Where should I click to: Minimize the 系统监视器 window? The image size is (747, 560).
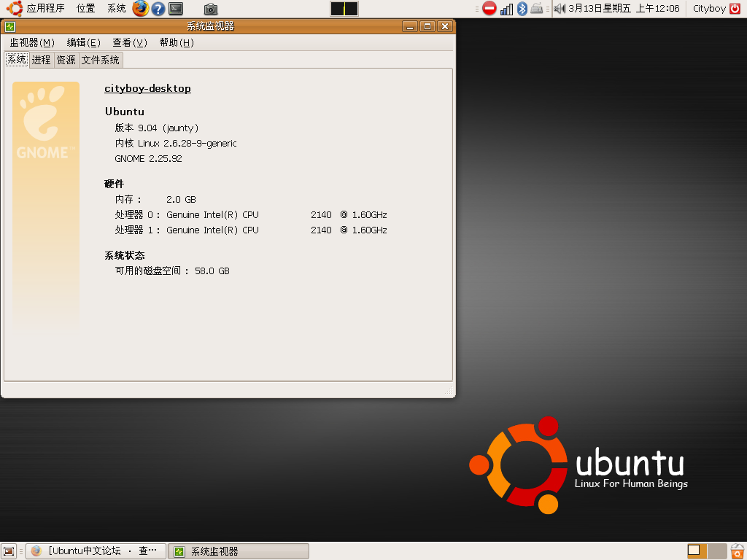click(410, 27)
